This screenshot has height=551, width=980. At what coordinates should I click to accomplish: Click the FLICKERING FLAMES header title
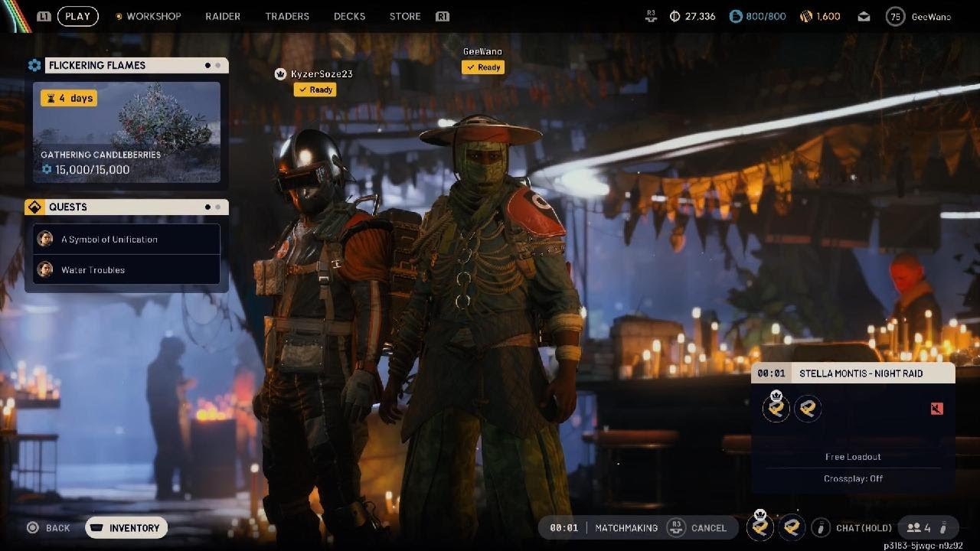(97, 66)
